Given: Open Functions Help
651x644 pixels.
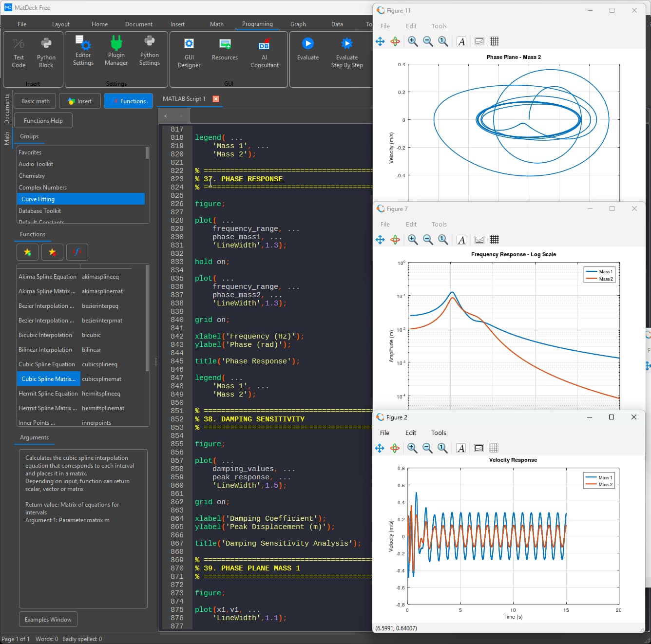Looking at the screenshot, I should (43, 121).
